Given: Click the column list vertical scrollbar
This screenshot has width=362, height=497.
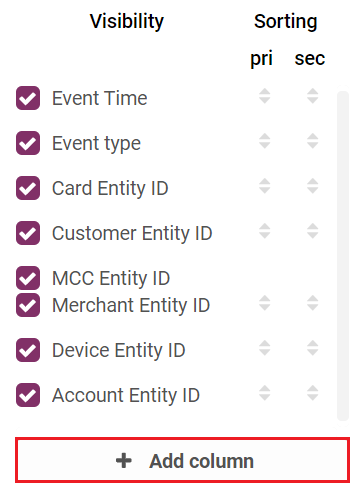Looking at the screenshot, I should (343, 256).
